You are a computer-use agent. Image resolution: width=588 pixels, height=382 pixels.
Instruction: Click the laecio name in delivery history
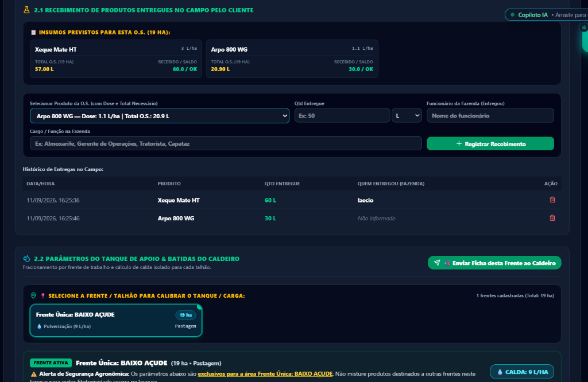pos(365,200)
